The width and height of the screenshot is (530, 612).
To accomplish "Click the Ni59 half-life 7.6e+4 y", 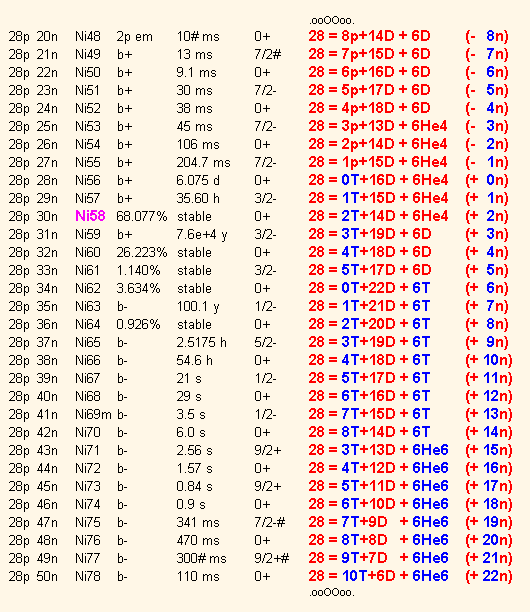I will click(x=201, y=235).
